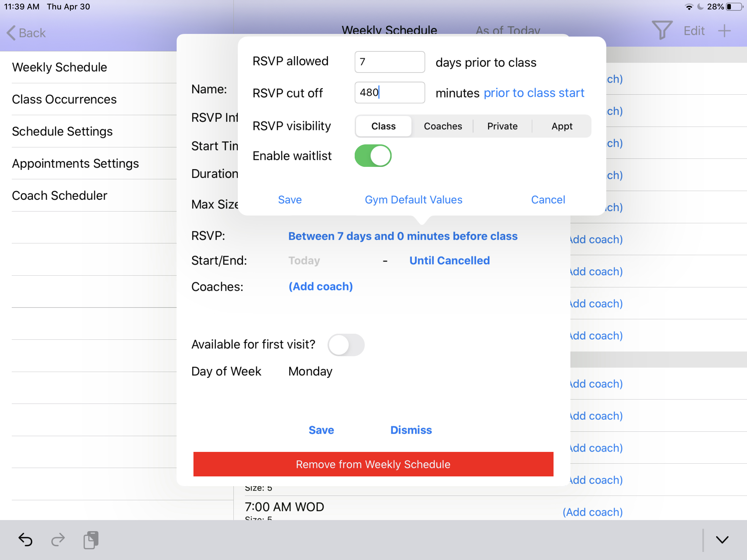The image size is (747, 560).
Task: Tap the undo arrow icon
Action: [25, 540]
